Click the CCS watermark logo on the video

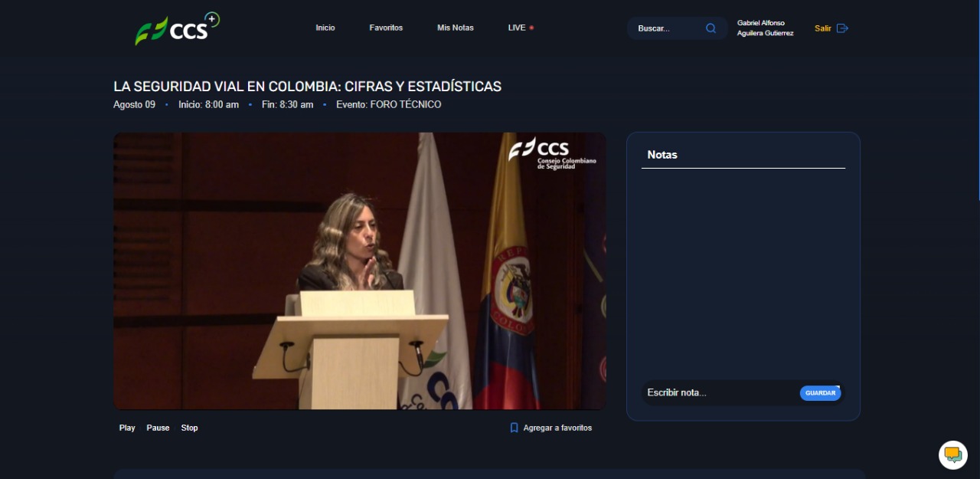(551, 153)
